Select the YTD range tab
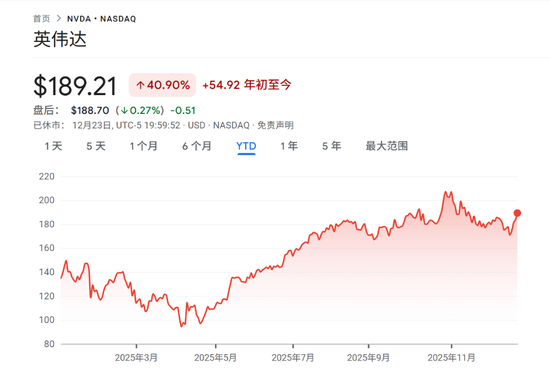Viewport: 550px width, 380px height. pyautogui.click(x=246, y=146)
